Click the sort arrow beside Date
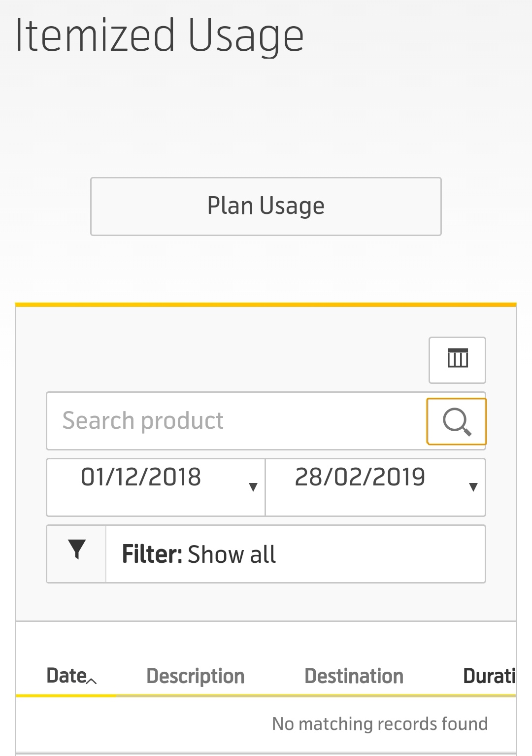Screen dimensions: 532x756 tap(92, 681)
